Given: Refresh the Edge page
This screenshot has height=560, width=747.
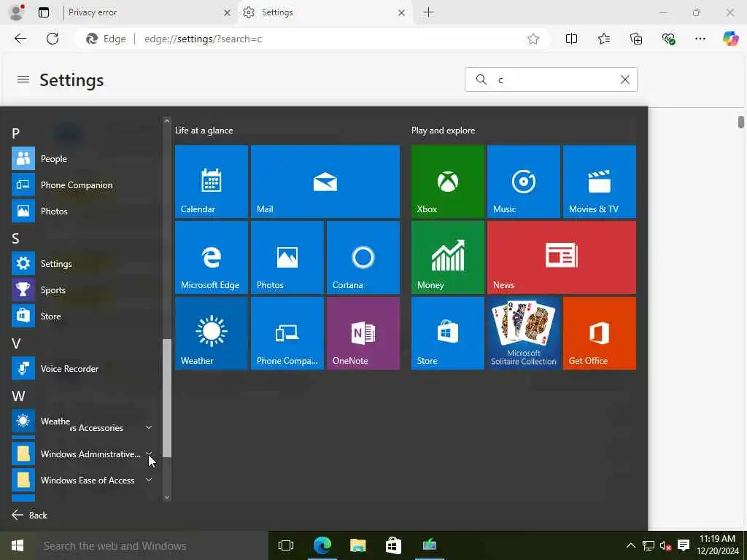Looking at the screenshot, I should [53, 39].
